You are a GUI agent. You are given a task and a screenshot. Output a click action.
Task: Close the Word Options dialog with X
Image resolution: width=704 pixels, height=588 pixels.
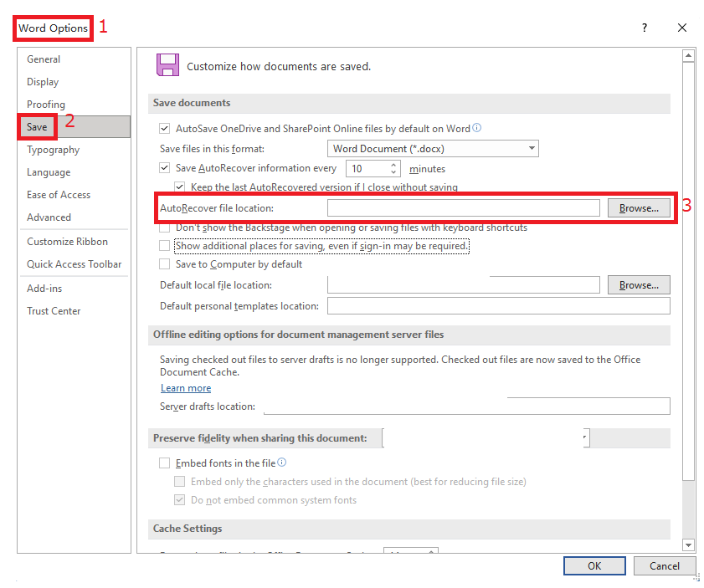(682, 28)
